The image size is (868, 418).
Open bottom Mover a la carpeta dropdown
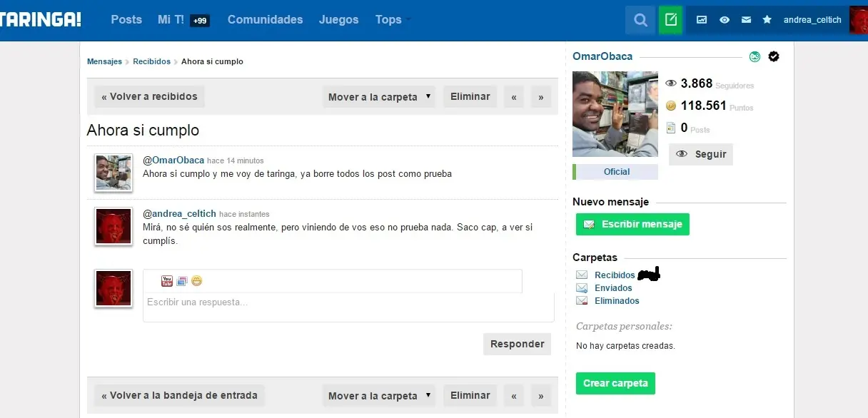pos(378,396)
